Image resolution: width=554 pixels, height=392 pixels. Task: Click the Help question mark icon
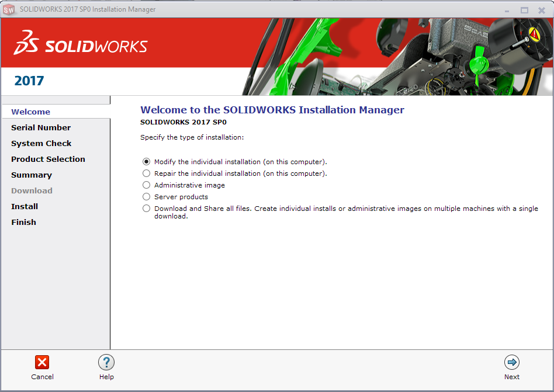coord(106,362)
